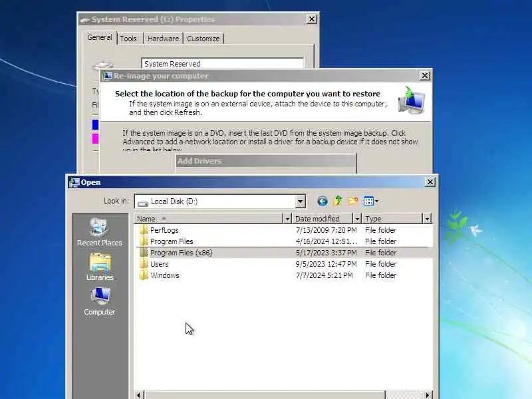This screenshot has height=399, width=532.
Task: Click the blue used space color swatch
Action: pos(95,124)
